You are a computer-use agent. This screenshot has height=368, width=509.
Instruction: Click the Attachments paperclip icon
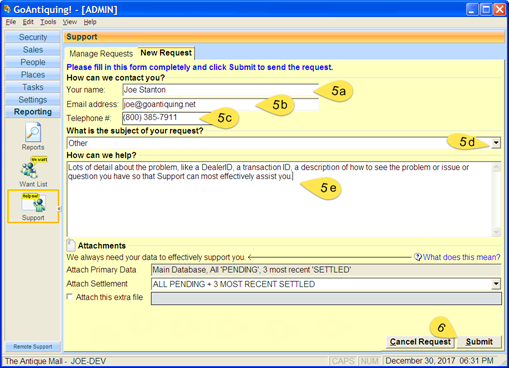pyautogui.click(x=71, y=245)
